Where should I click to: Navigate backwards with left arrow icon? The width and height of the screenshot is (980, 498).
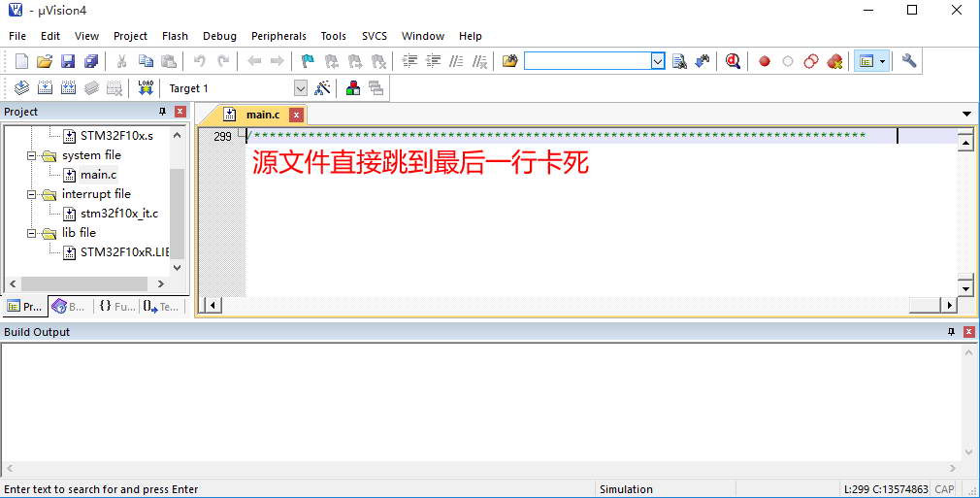tap(254, 61)
